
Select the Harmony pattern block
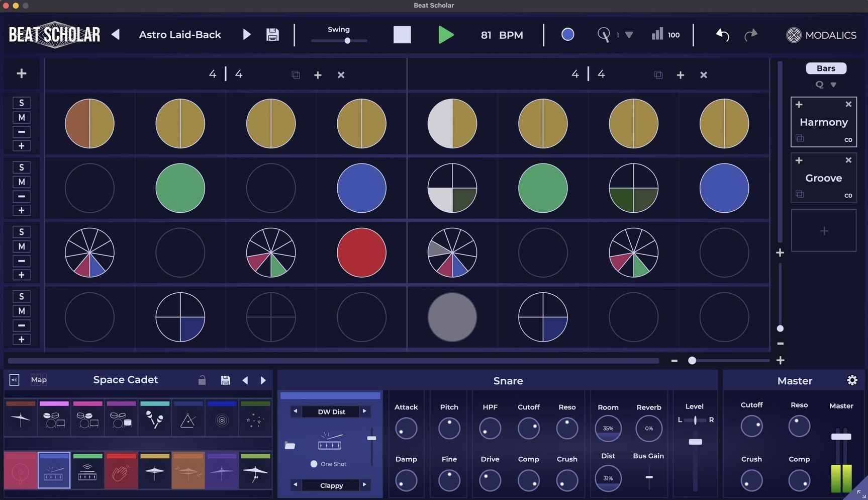click(823, 122)
